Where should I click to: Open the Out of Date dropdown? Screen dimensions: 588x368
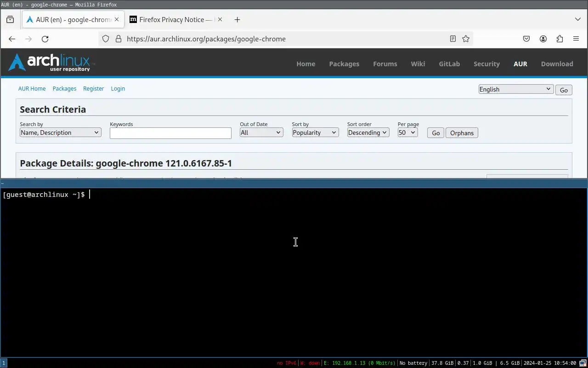261,132
